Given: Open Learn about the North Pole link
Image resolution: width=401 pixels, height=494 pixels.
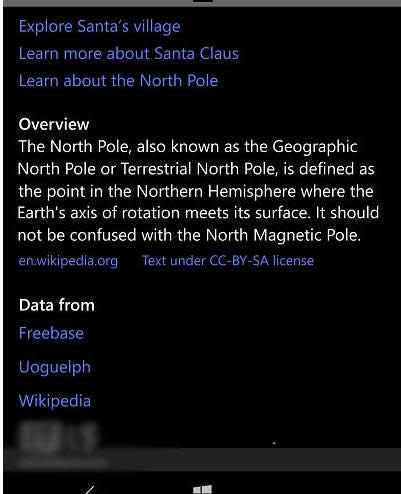Looking at the screenshot, I should click(118, 81).
